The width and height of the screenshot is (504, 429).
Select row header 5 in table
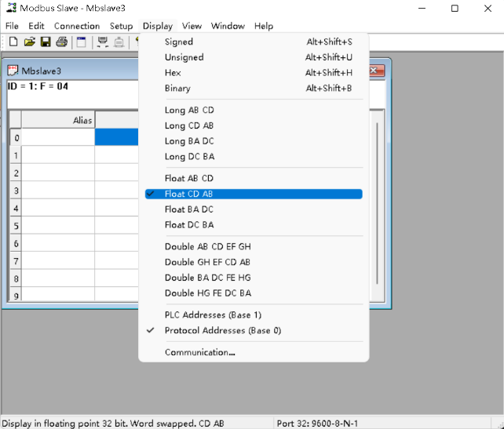[x=16, y=226]
